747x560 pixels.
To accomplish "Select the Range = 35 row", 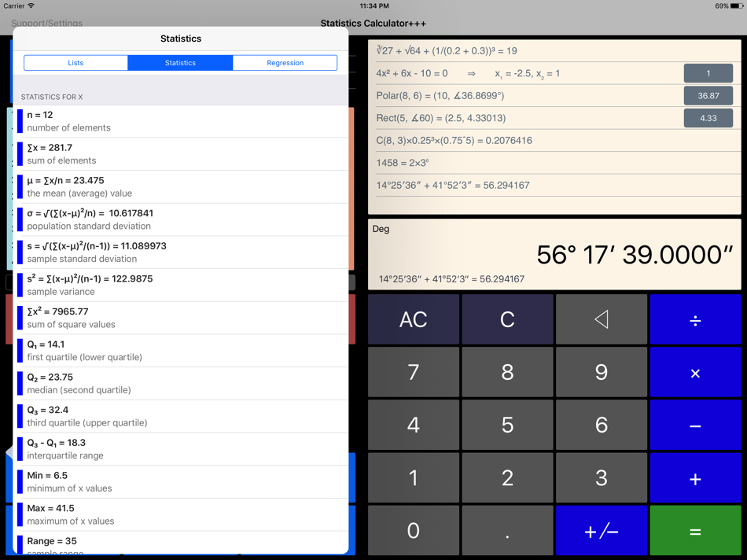I will pos(181,543).
